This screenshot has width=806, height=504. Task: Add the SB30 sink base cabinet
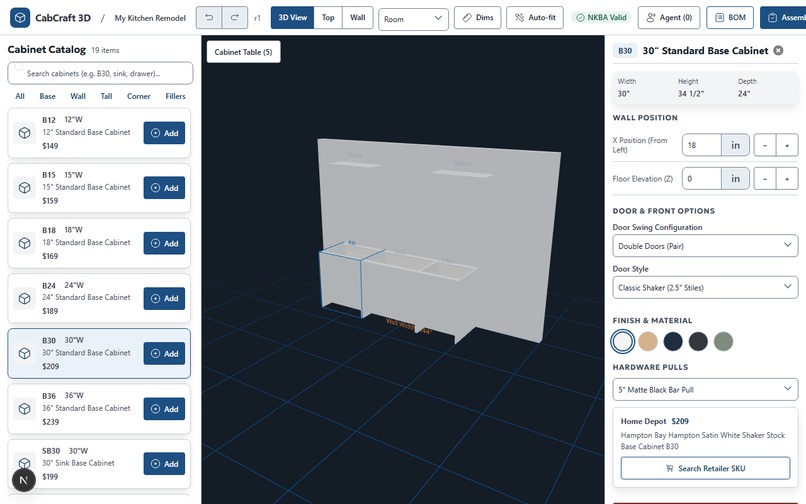(164, 464)
